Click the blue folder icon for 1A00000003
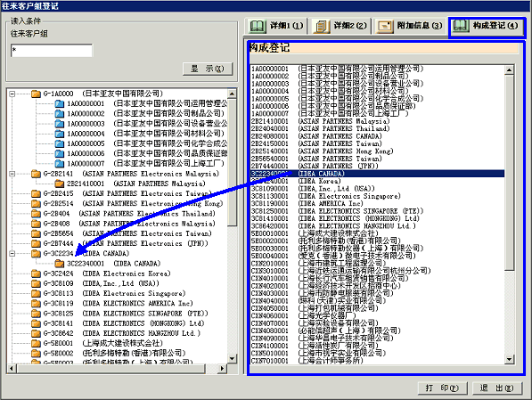 60,124
